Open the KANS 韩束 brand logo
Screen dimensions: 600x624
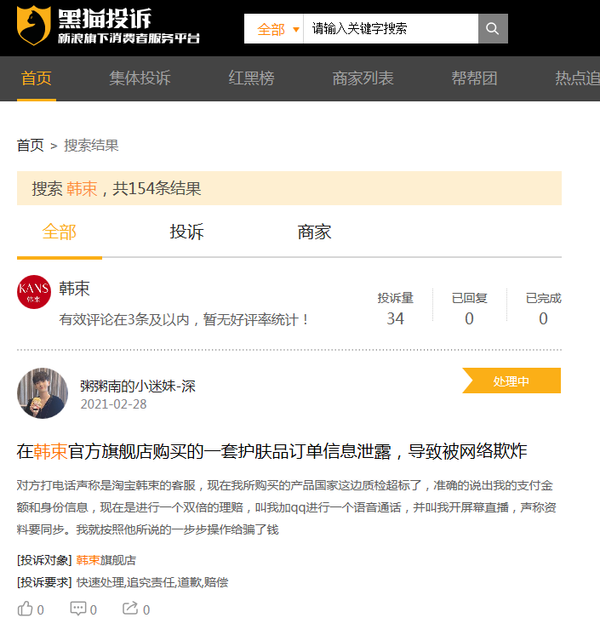click(34, 292)
